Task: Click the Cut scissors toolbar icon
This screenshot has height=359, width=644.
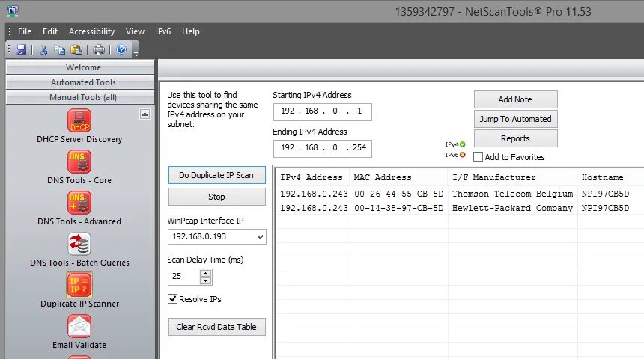Action: [43, 50]
